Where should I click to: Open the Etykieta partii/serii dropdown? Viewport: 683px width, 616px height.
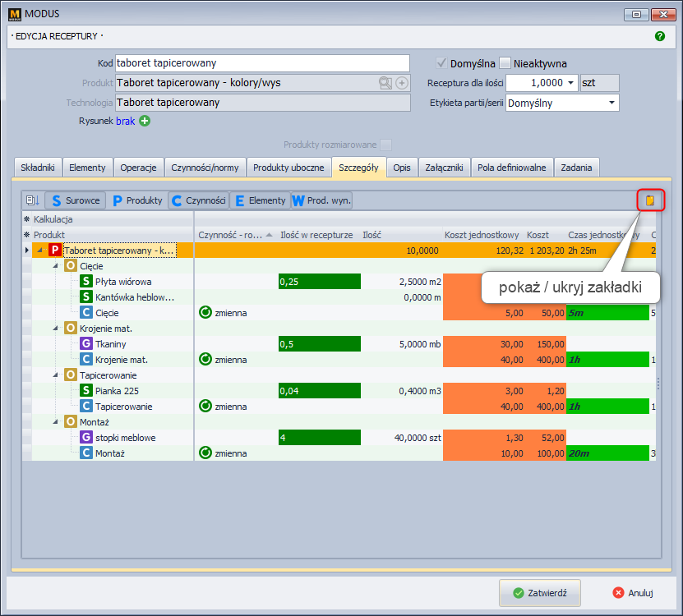click(x=611, y=103)
